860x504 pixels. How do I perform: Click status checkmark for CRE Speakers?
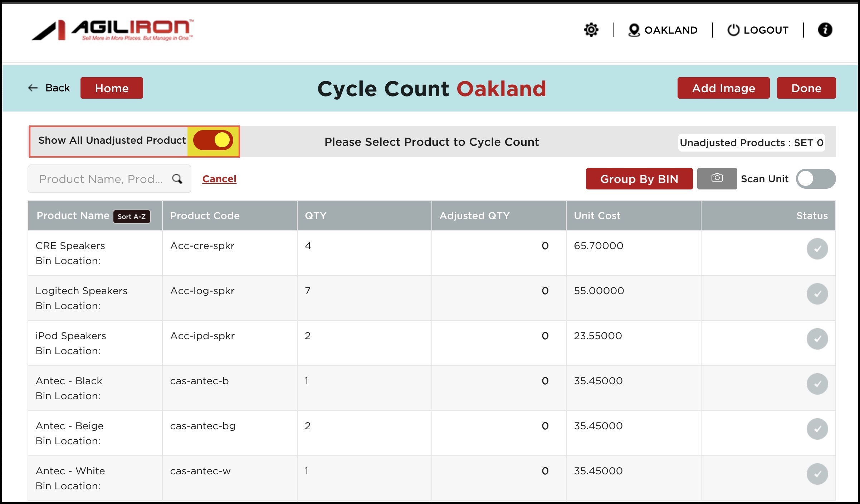(x=817, y=249)
